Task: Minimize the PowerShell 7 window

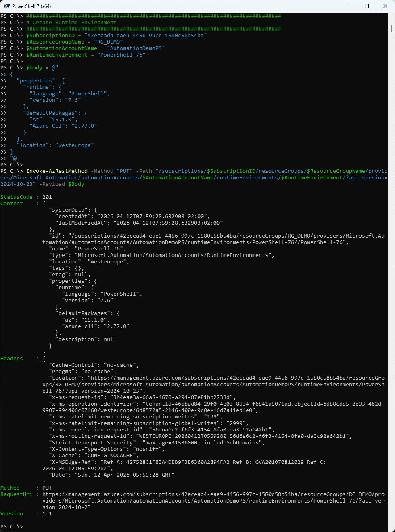Action: click(x=348, y=6)
